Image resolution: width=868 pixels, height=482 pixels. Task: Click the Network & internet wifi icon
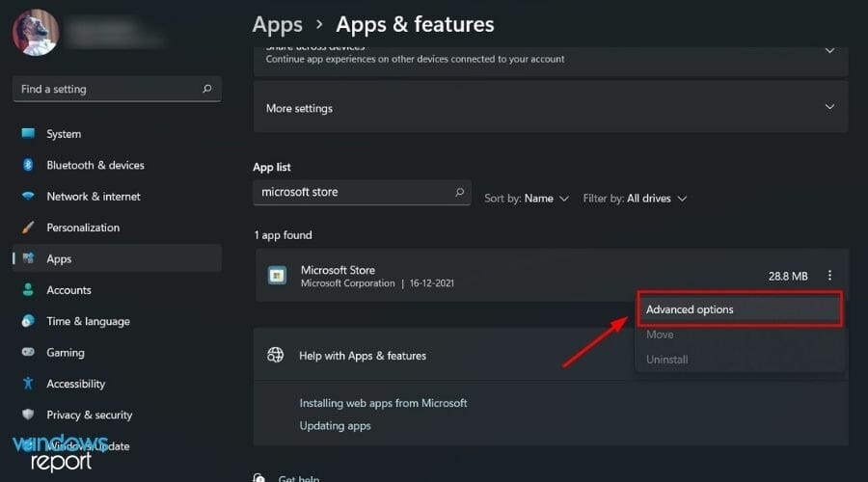(28, 196)
